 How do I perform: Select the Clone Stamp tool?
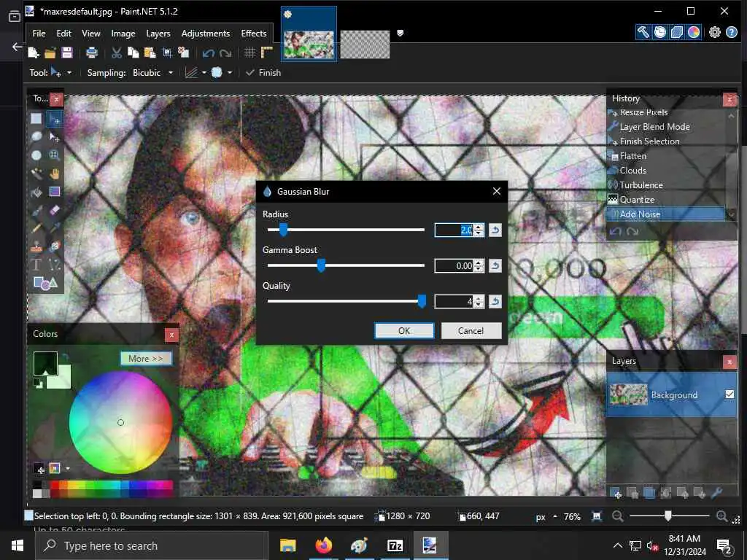[x=36, y=246]
